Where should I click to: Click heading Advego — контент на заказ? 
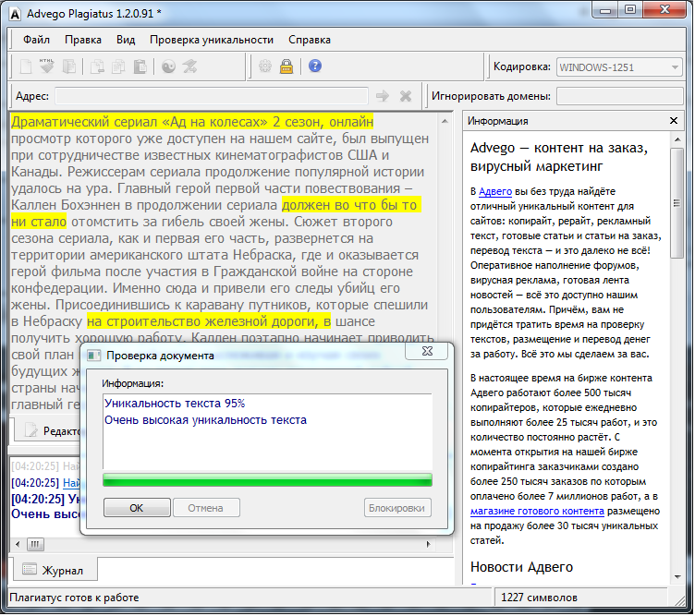[x=558, y=148]
